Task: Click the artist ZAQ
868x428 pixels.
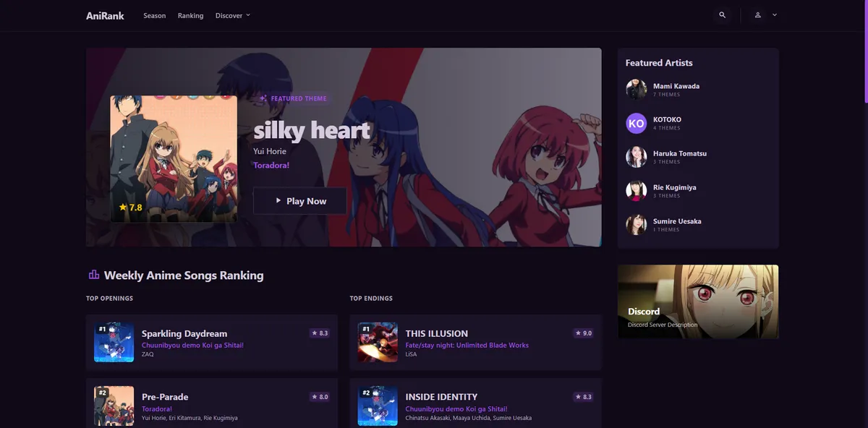Action: coord(148,354)
